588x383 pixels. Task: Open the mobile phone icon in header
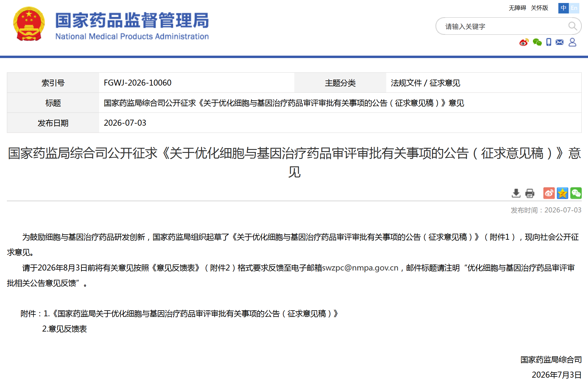(x=548, y=42)
